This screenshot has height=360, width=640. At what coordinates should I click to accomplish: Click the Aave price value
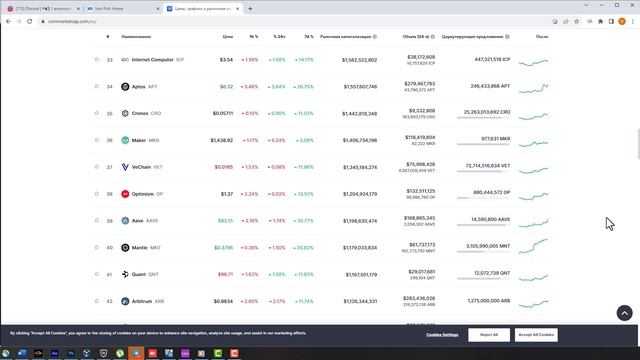225,221
